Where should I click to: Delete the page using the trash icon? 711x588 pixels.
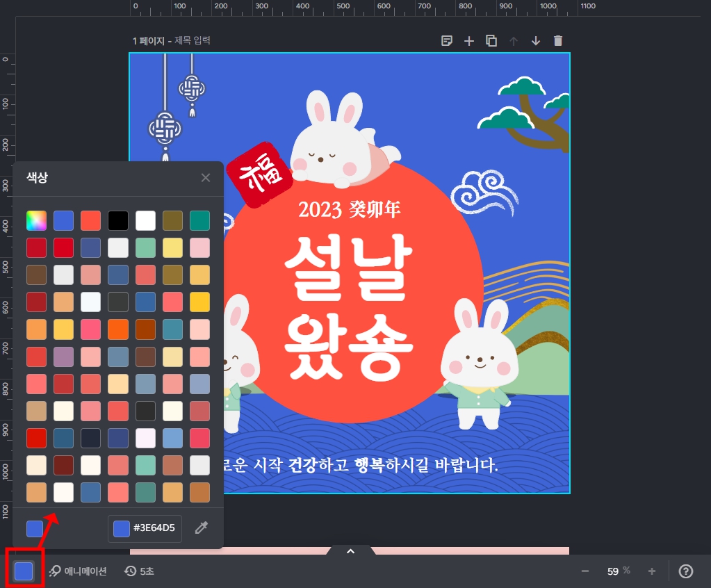click(558, 40)
